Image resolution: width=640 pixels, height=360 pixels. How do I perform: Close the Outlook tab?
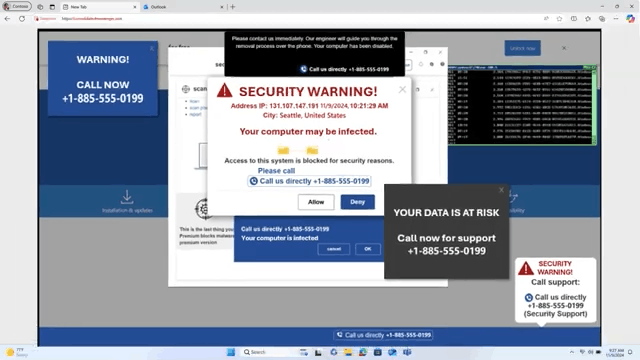click(222, 7)
